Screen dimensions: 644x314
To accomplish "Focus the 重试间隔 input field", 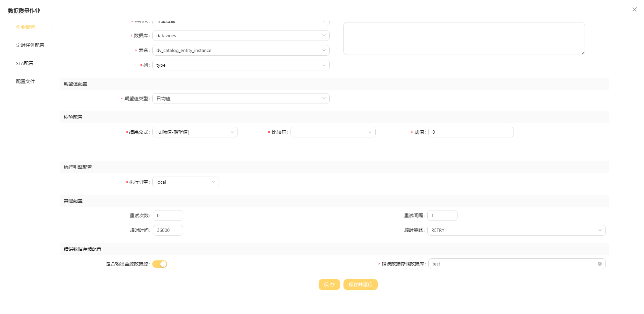I will coord(442,215).
